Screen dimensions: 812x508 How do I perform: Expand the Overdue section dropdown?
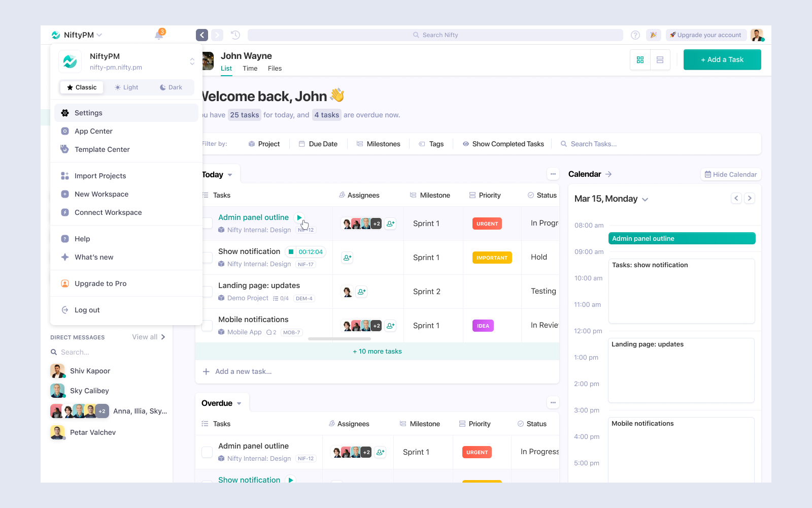coord(239,403)
